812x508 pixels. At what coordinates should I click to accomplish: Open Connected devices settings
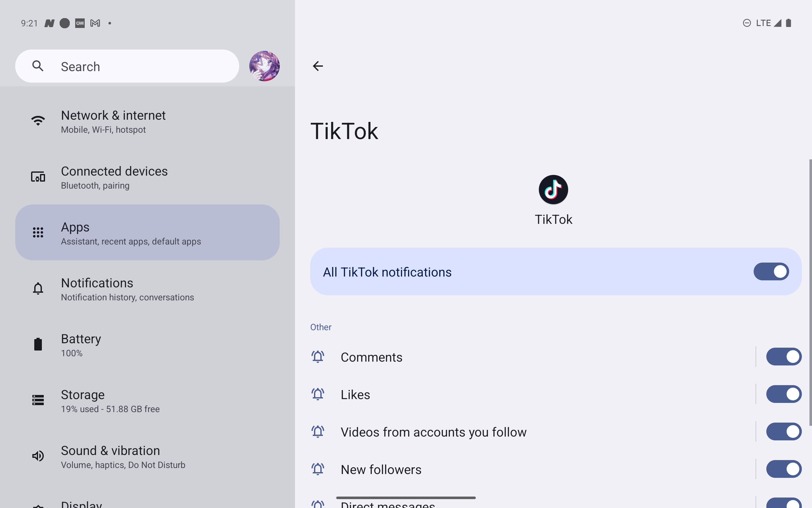click(147, 177)
